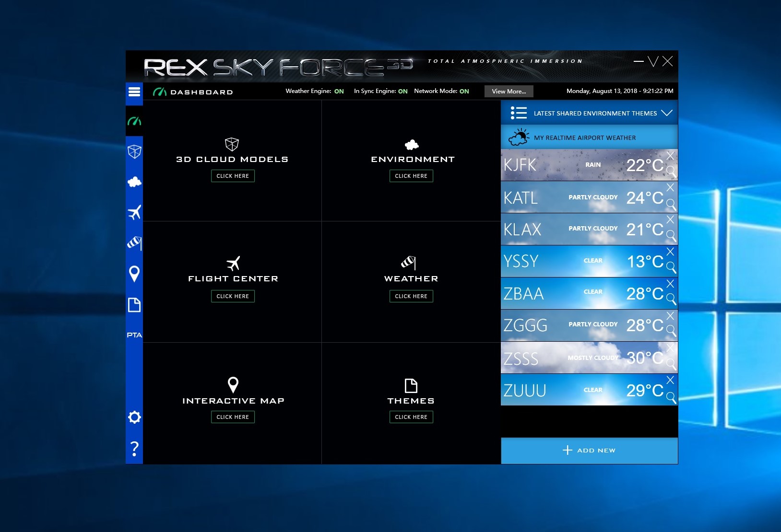Expand Latest Shared Environment Themes chevron
Image resolution: width=781 pixels, height=532 pixels.
tap(666, 113)
